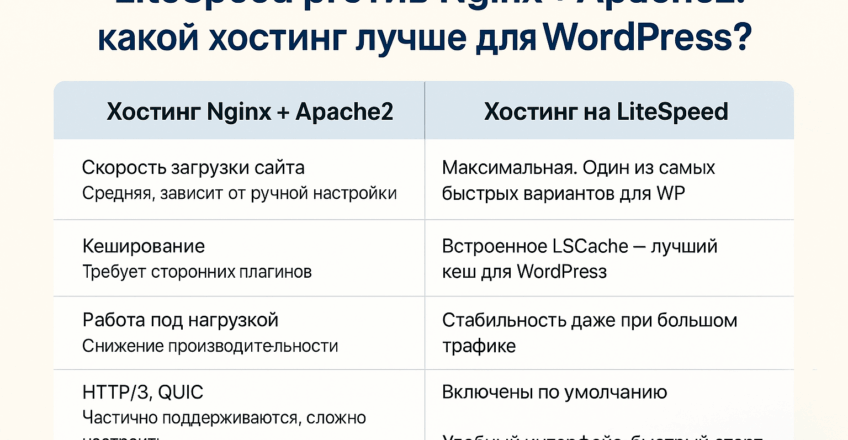Select the column header "Хостинг Nginx + Apache2"
Viewport: 848px width, 440px height.
[250, 112]
